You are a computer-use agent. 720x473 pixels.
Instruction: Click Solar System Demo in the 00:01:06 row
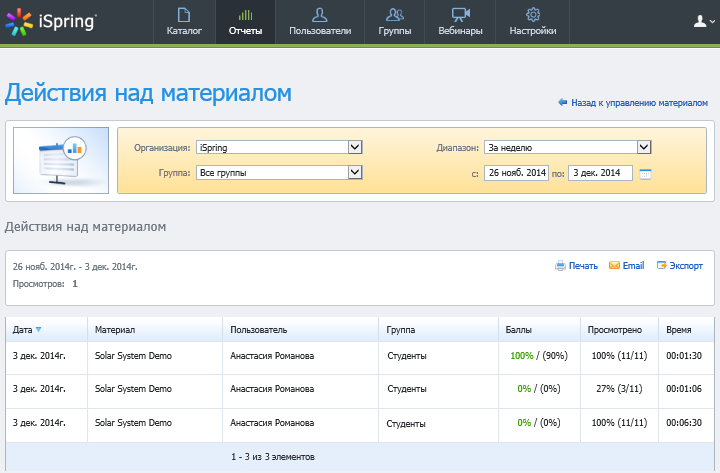(133, 389)
